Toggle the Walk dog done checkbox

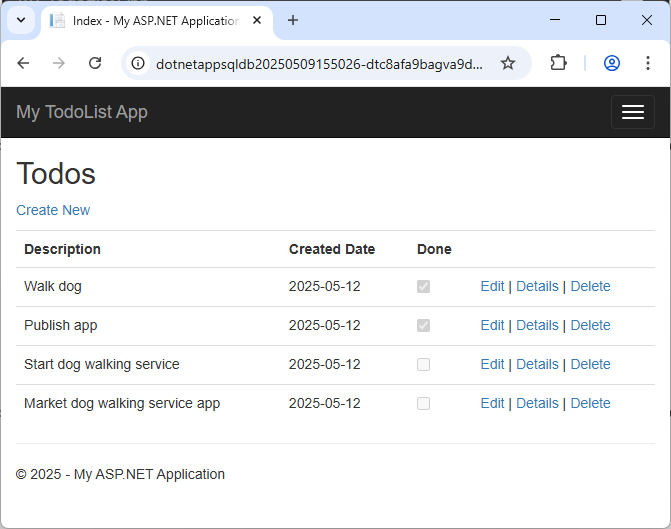point(424,286)
